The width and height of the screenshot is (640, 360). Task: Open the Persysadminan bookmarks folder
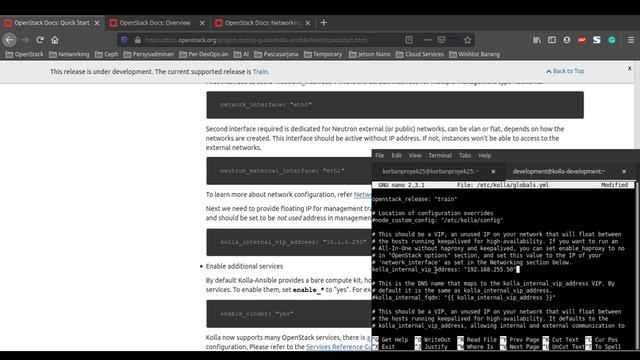coord(149,54)
